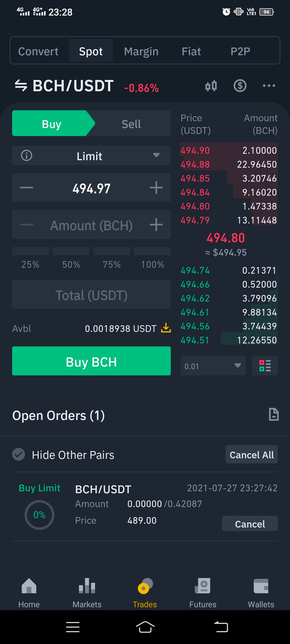
Task: Tap the dollar sign circle icon
Action: (240, 86)
